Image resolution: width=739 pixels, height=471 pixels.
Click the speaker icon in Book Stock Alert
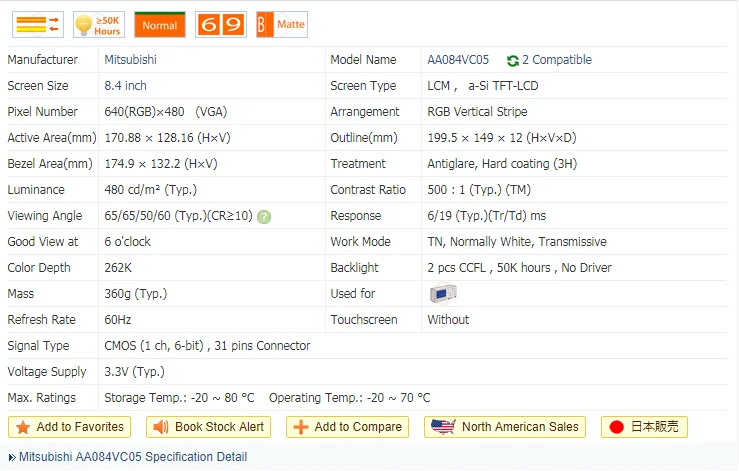[161, 427]
